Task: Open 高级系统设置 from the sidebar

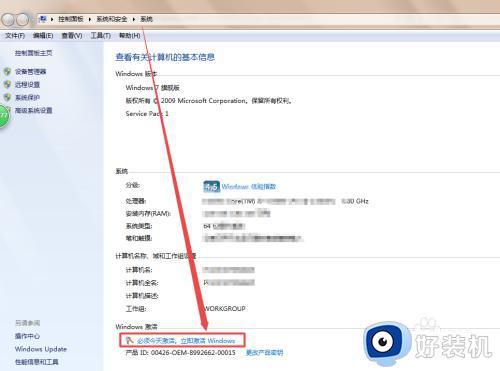Action: 34,111
